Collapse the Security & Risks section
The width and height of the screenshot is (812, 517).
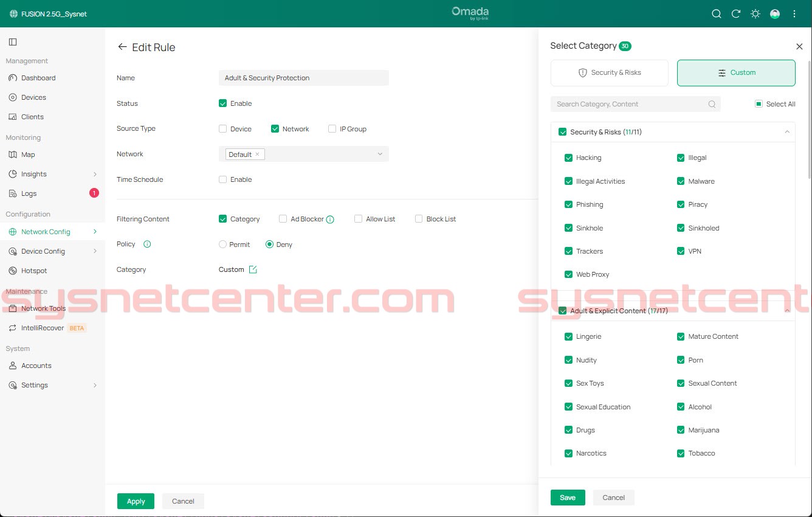coord(787,132)
